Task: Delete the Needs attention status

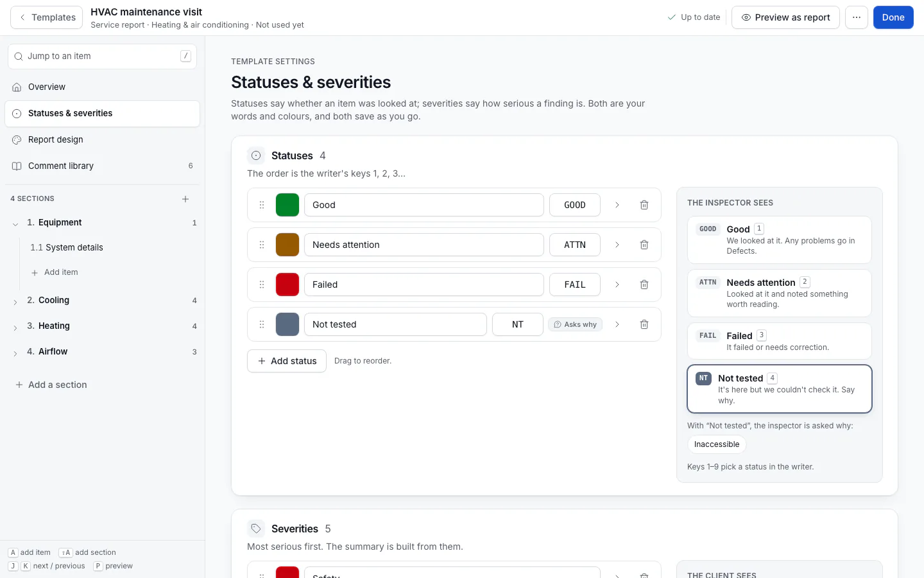Action: (644, 245)
